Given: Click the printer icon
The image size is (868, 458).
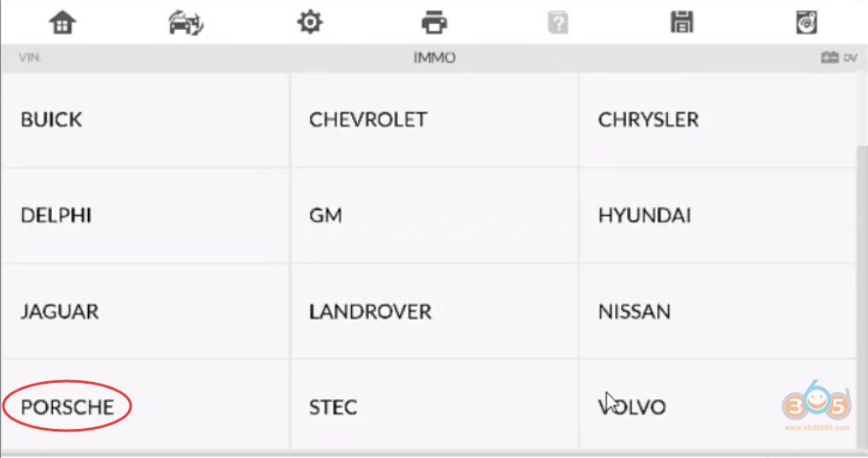Looking at the screenshot, I should [434, 23].
